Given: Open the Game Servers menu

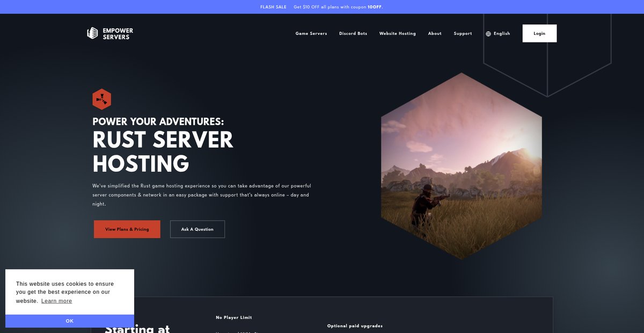Looking at the screenshot, I should coord(311,33).
